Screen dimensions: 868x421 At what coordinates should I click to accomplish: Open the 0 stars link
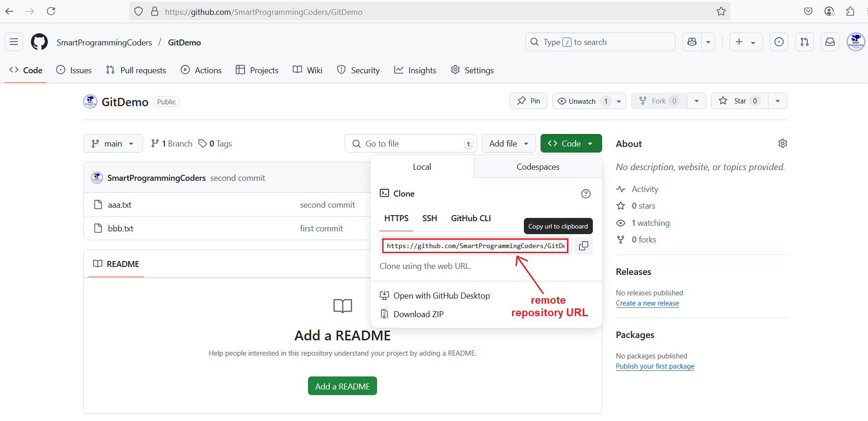635,206
